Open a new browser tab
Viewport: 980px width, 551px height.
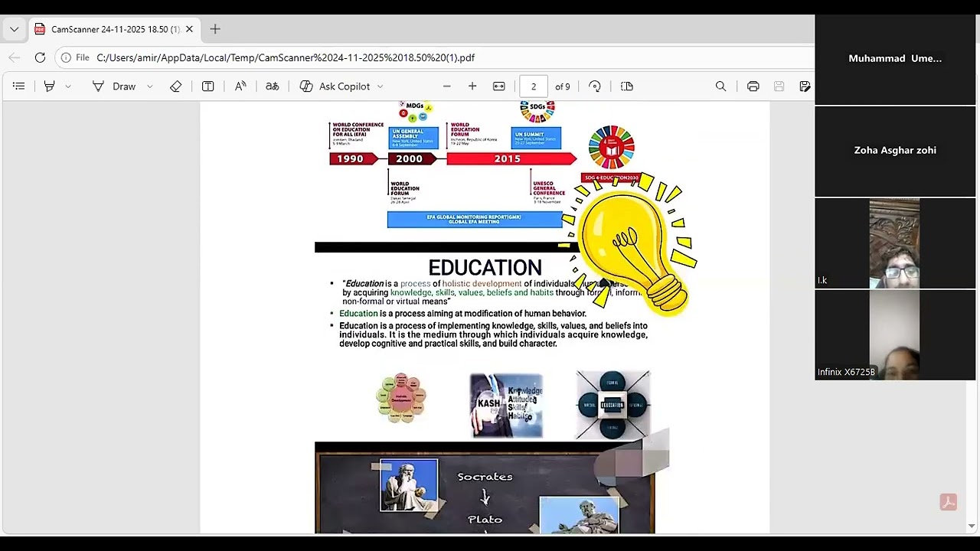tap(215, 29)
